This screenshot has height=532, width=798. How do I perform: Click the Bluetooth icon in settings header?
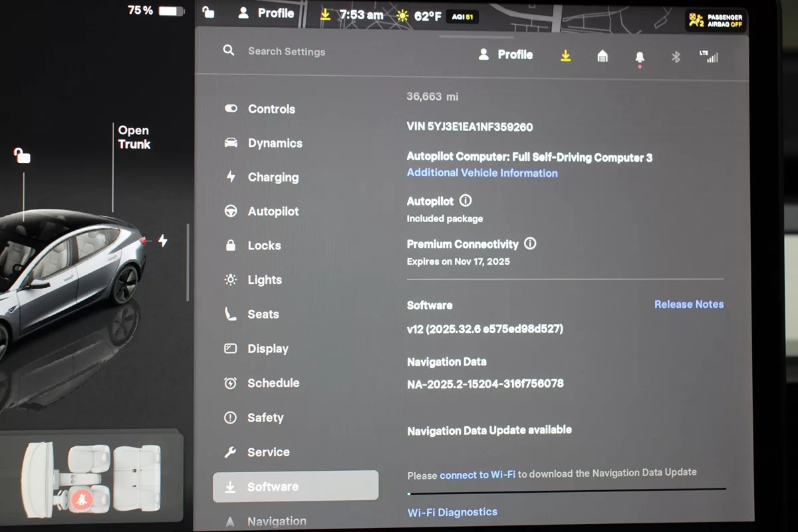point(676,57)
